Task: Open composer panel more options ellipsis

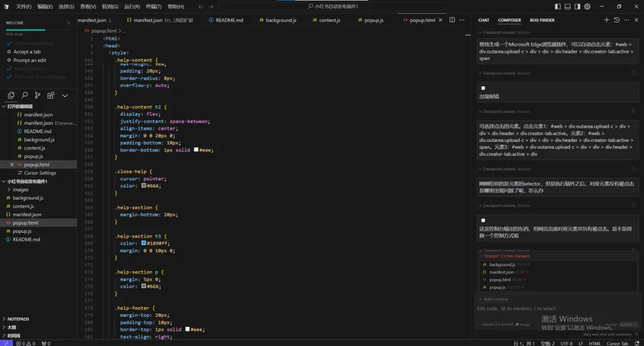Action: [x=626, y=20]
